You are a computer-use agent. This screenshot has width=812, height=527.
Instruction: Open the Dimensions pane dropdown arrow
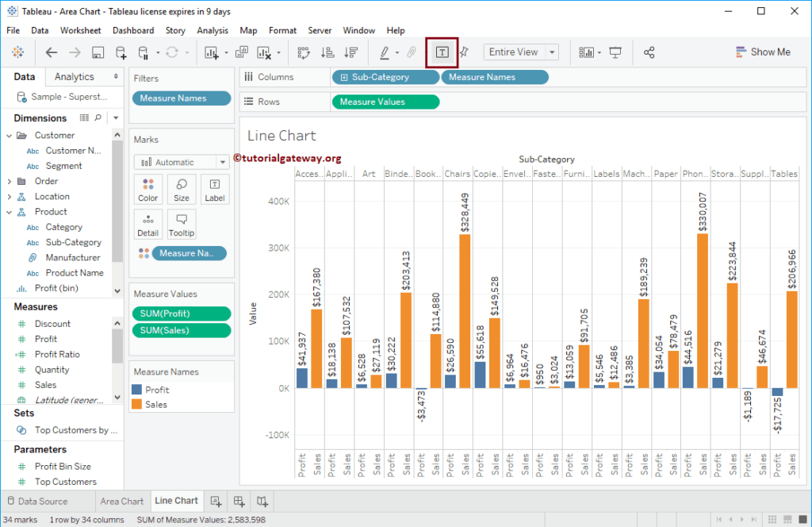coord(116,118)
